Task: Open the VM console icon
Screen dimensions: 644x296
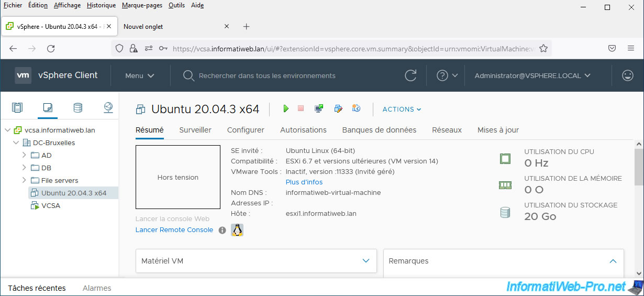Action: pyautogui.click(x=319, y=108)
